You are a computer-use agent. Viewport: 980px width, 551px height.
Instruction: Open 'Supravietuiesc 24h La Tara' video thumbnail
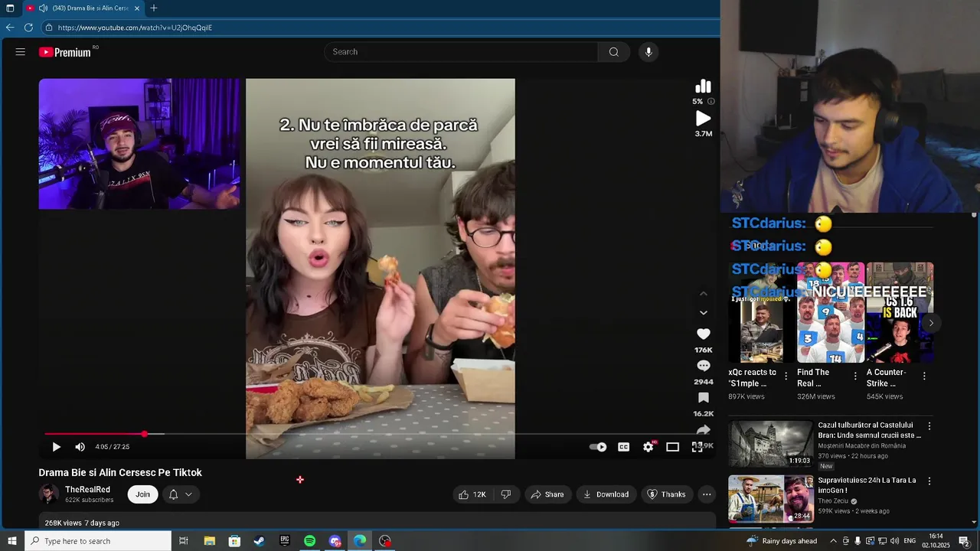click(770, 498)
